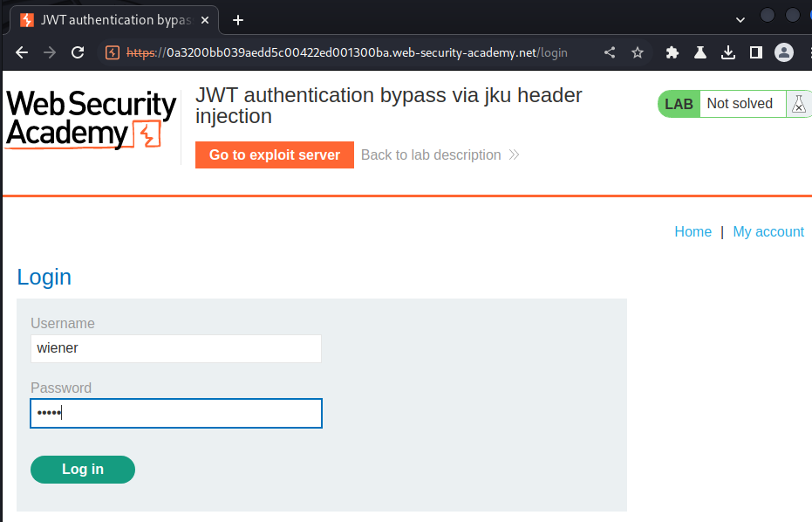Click the Login page heading

(x=44, y=278)
